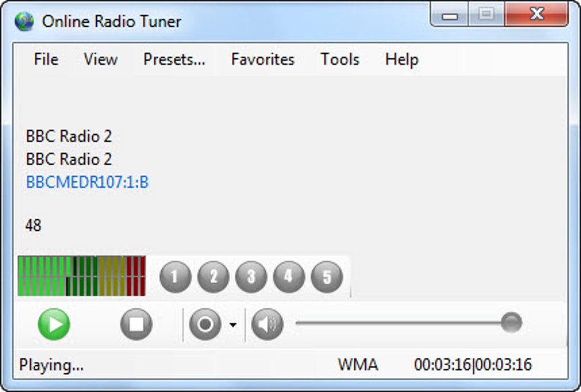This screenshot has height=392, width=581.
Task: Minimize the Online Radio Tuner window
Action: [x=449, y=15]
